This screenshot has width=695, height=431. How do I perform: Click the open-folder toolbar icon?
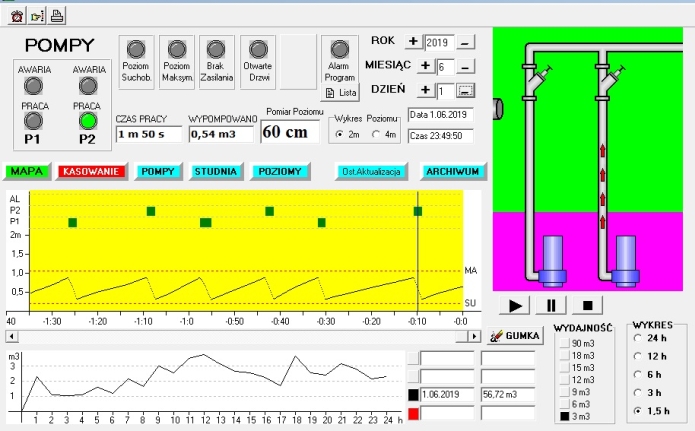point(37,16)
